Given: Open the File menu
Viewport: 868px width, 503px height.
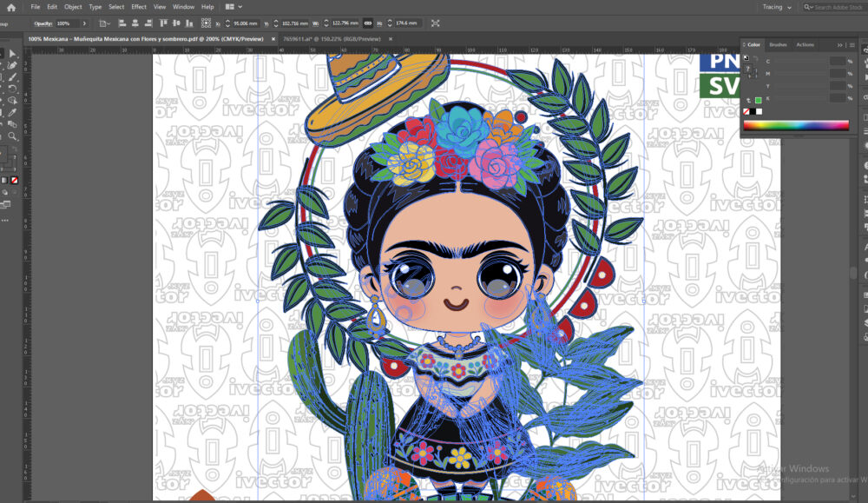Looking at the screenshot, I should (x=36, y=7).
